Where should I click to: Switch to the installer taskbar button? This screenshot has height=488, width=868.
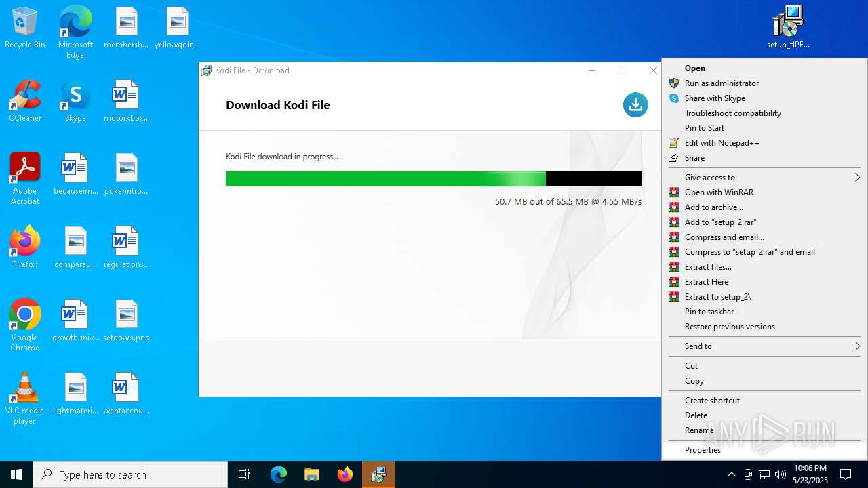378,474
